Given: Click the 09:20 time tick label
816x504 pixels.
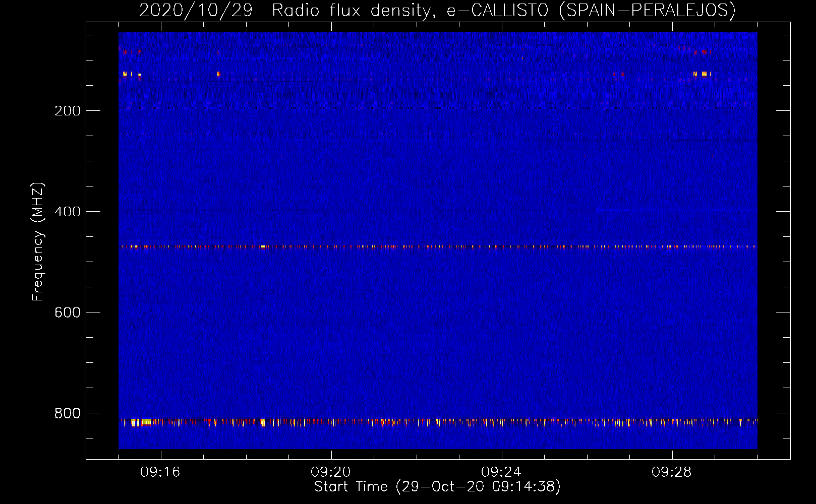Looking at the screenshot, I should 331,472.
